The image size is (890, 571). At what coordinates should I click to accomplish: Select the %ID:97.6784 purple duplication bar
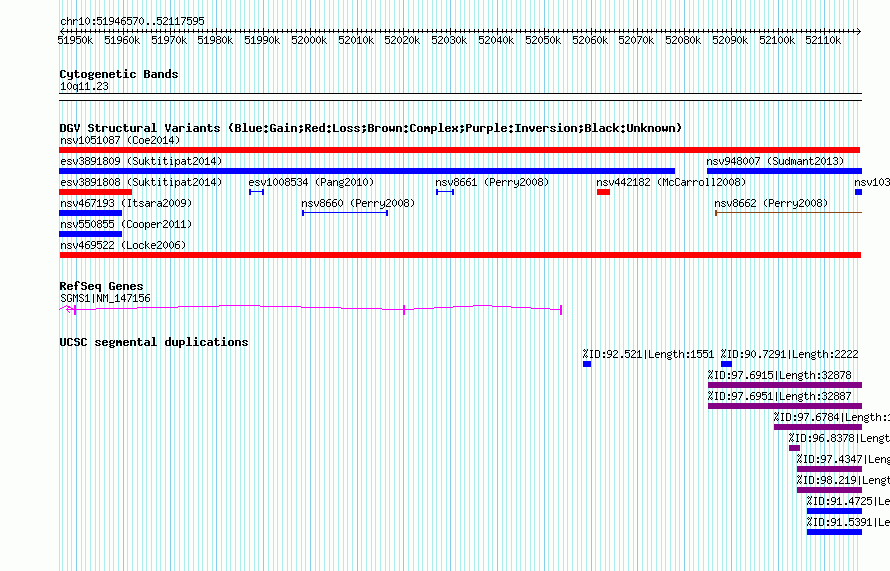point(818,427)
